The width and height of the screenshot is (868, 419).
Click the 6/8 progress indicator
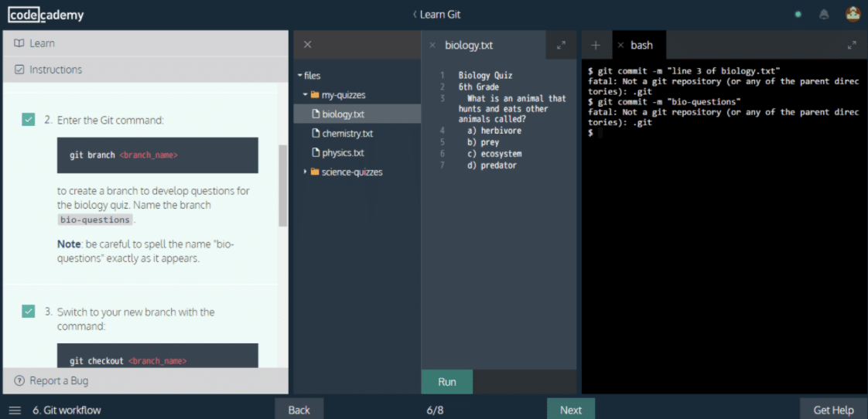click(435, 410)
